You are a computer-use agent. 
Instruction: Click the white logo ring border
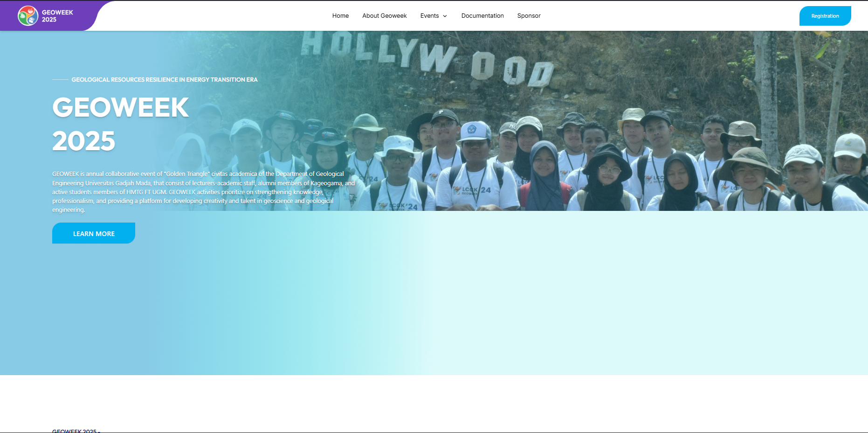28,6
